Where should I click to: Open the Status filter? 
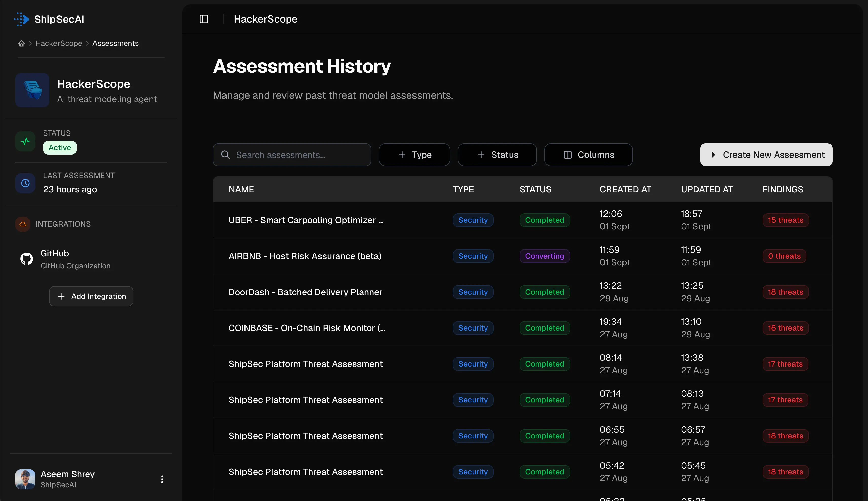[x=497, y=155]
